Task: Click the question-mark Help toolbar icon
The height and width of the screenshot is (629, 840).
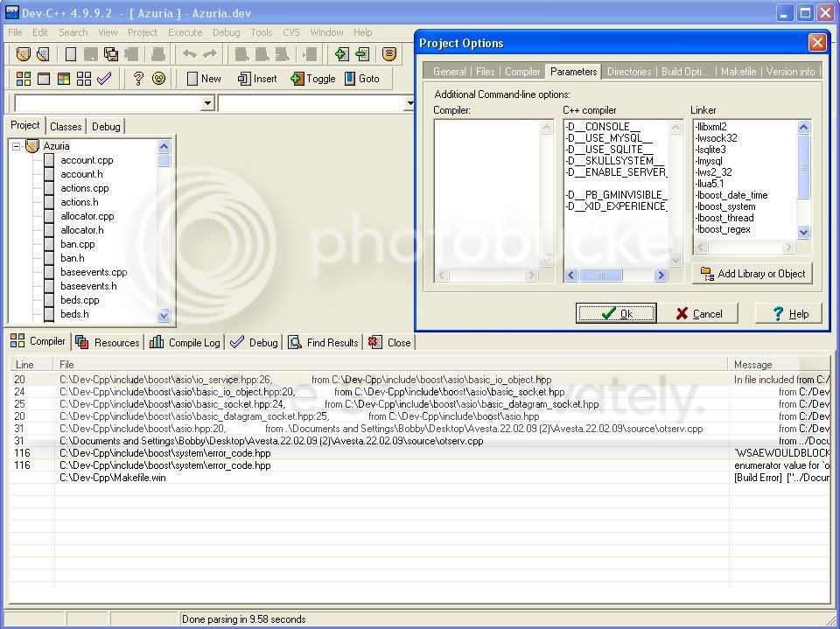Action: (138, 79)
